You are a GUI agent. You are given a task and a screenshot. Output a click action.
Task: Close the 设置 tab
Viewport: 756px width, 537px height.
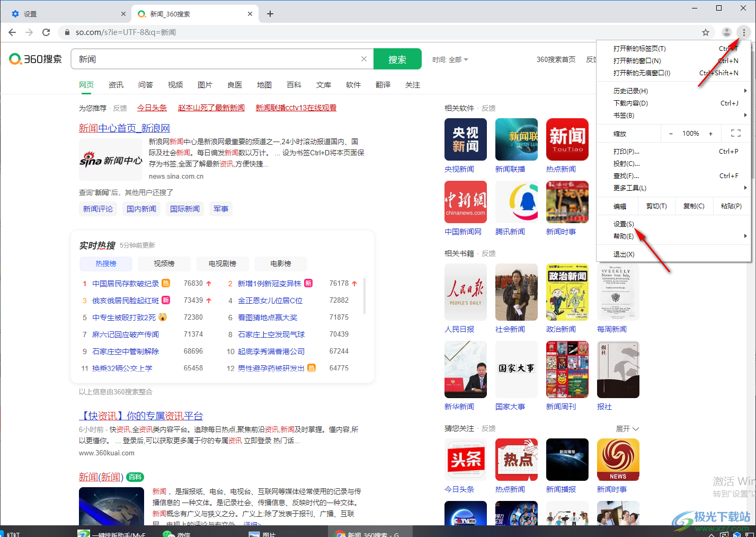click(123, 14)
